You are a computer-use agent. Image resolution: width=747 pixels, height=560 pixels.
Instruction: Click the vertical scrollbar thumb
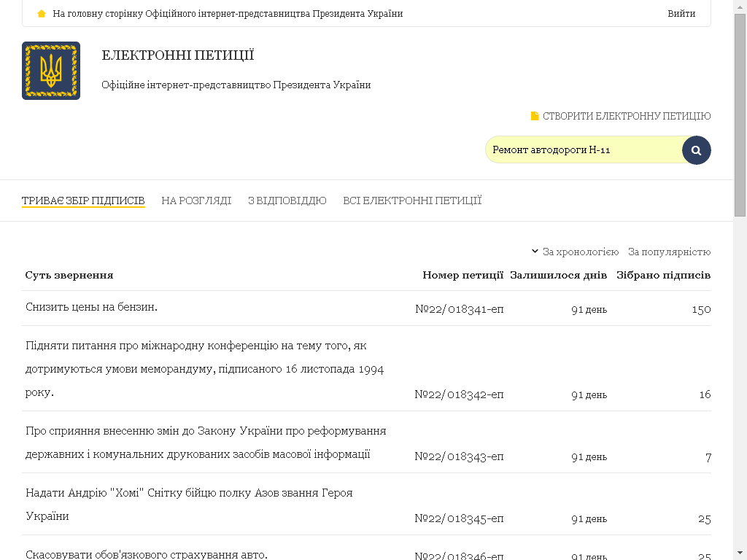pyautogui.click(x=740, y=117)
